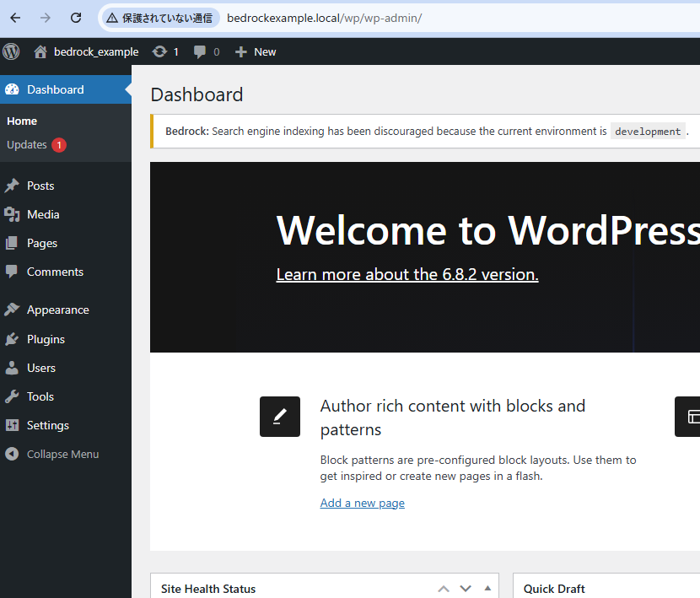Image resolution: width=700 pixels, height=598 pixels.
Task: Click the updates circular arrows icon
Action: coord(159,51)
